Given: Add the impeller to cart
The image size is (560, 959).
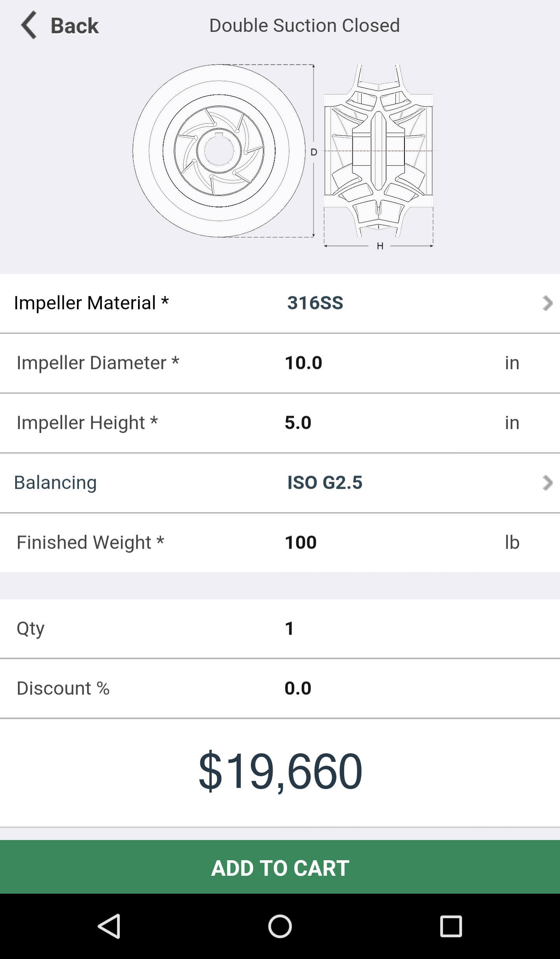Looking at the screenshot, I should [x=280, y=867].
